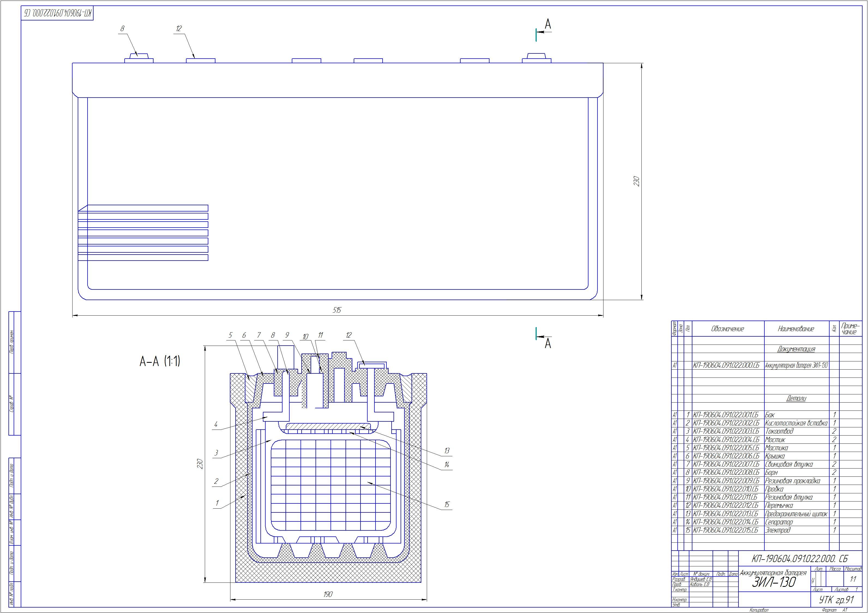This screenshot has width=868, height=613.
Task: Select the A-A (1:1) section view label
Action: 160,362
